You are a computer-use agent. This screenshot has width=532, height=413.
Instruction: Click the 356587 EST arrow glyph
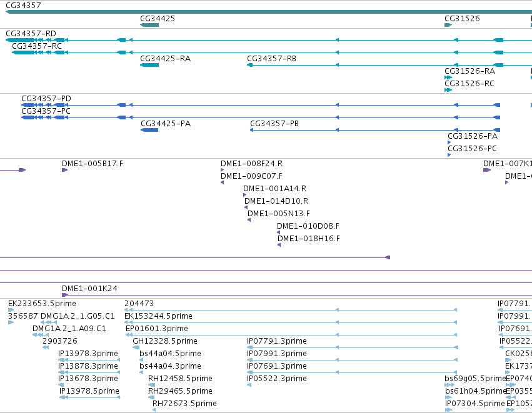pyautogui.click(x=11, y=322)
